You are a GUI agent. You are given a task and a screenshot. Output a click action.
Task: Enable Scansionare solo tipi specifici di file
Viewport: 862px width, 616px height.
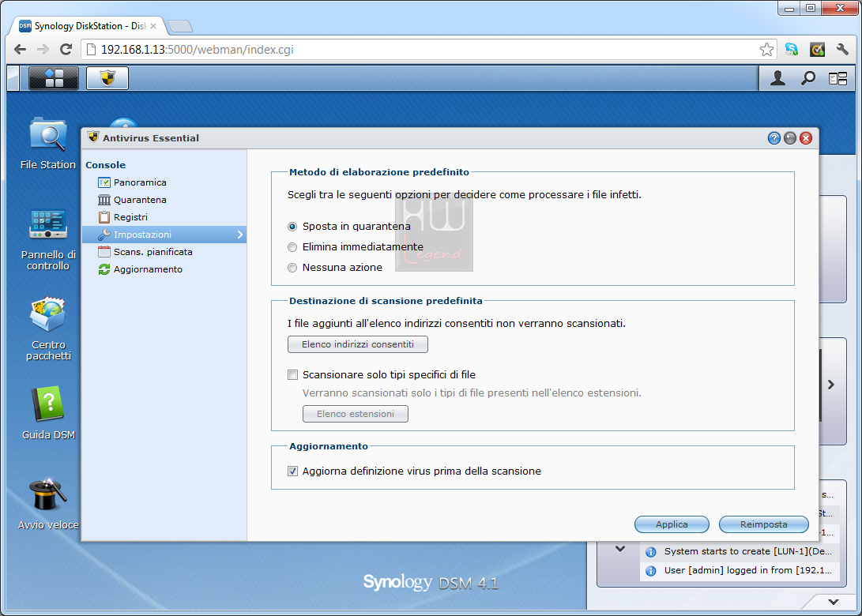click(292, 375)
